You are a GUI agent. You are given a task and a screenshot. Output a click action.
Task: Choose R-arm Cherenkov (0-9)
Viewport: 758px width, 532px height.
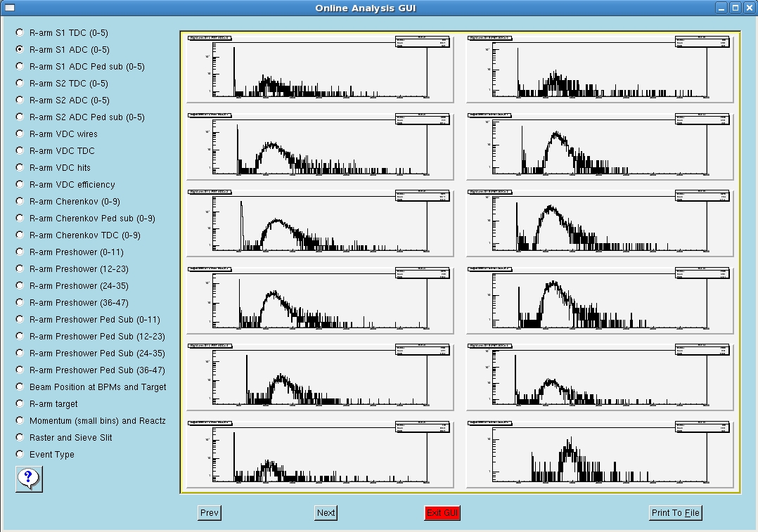click(x=68, y=202)
